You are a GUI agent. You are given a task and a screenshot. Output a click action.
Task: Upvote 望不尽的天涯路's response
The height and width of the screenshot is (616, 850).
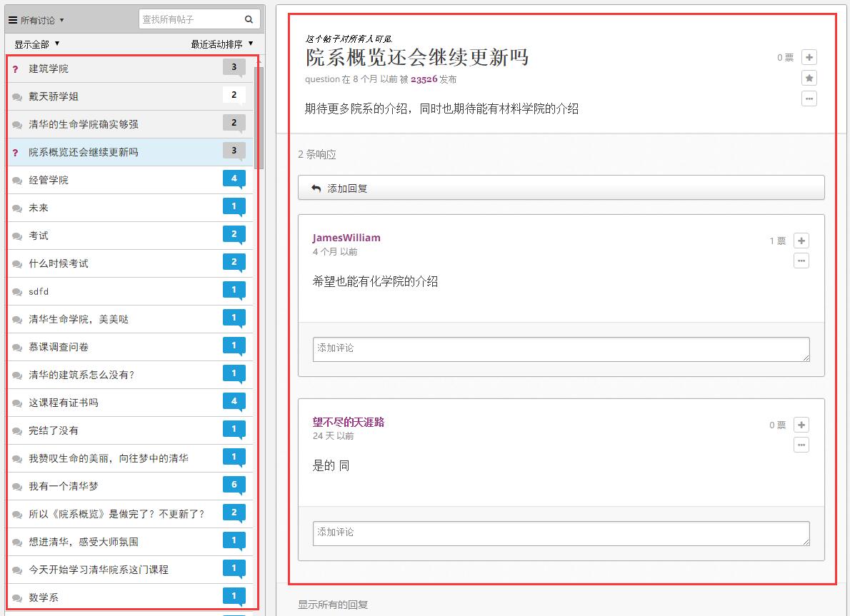(801, 425)
